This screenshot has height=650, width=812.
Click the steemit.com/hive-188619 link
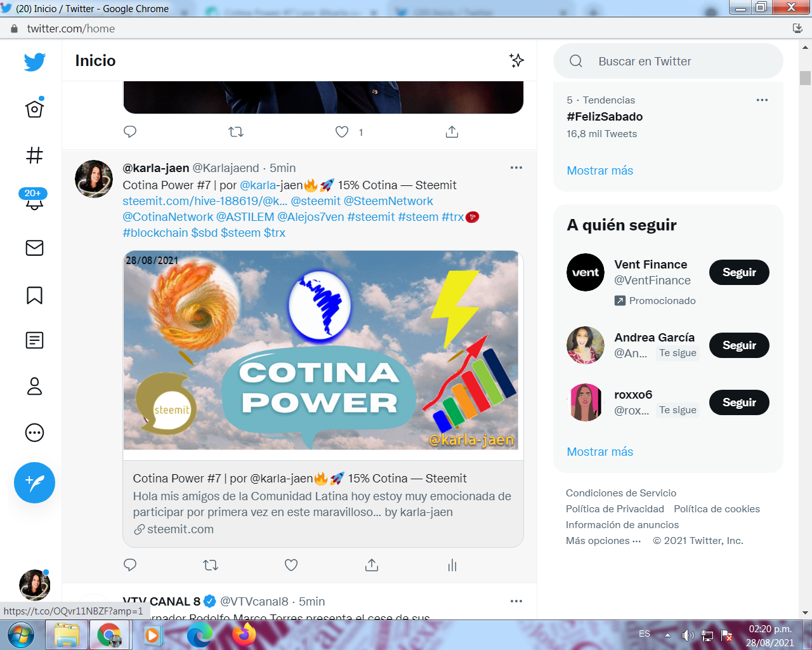pyautogui.click(x=205, y=201)
